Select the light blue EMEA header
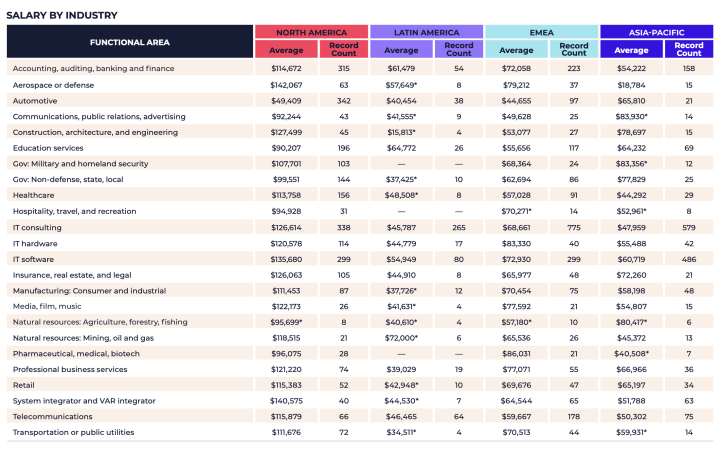The image size is (722, 450). click(x=540, y=32)
